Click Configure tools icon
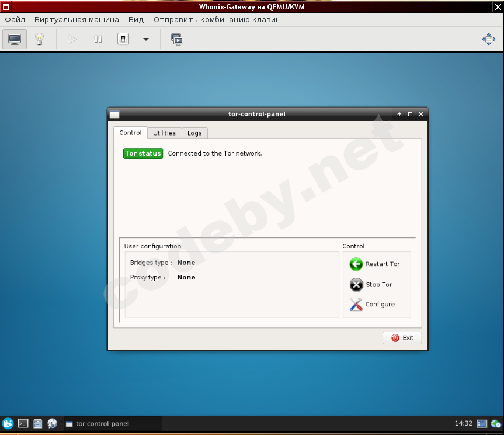The image size is (504, 435). (x=356, y=305)
